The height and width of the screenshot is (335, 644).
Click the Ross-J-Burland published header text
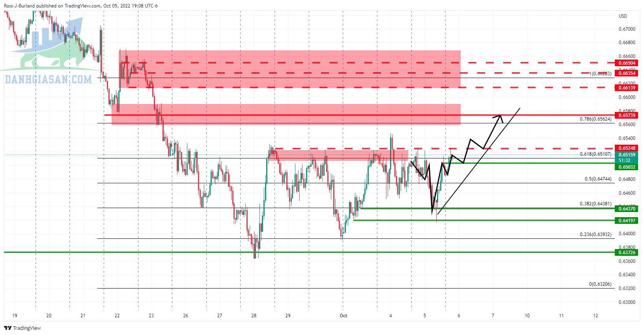[x=81, y=6]
